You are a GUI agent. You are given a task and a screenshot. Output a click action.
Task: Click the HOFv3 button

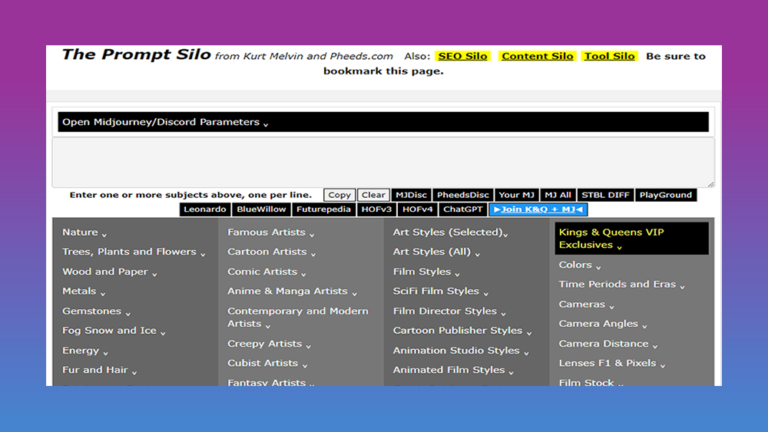pos(376,210)
